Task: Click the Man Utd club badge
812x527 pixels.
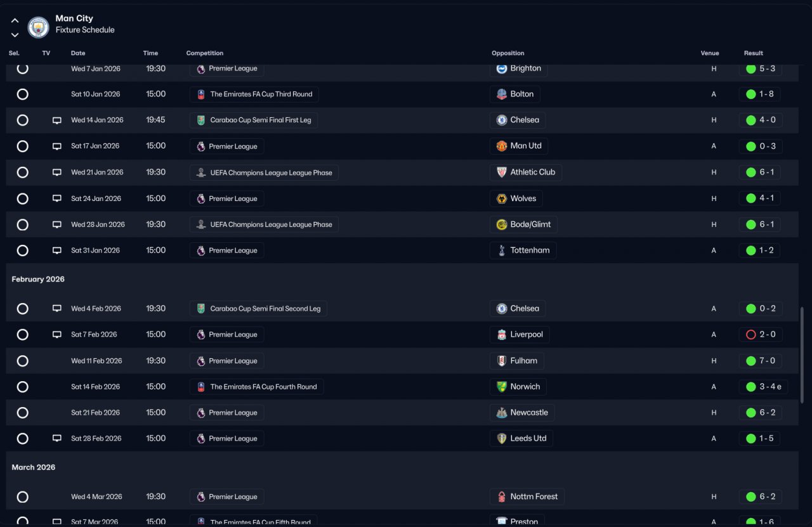Action: [502, 146]
